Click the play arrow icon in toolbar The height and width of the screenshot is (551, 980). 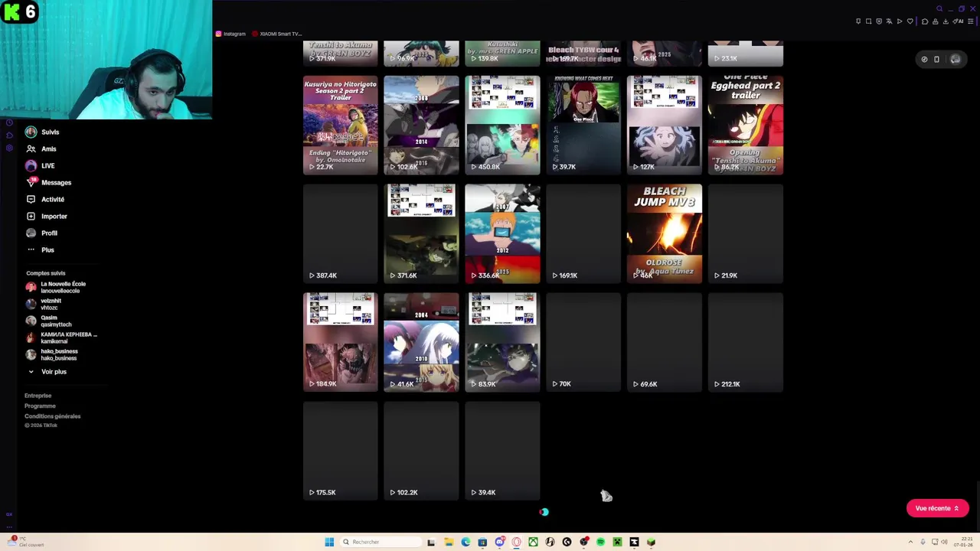[x=900, y=21]
